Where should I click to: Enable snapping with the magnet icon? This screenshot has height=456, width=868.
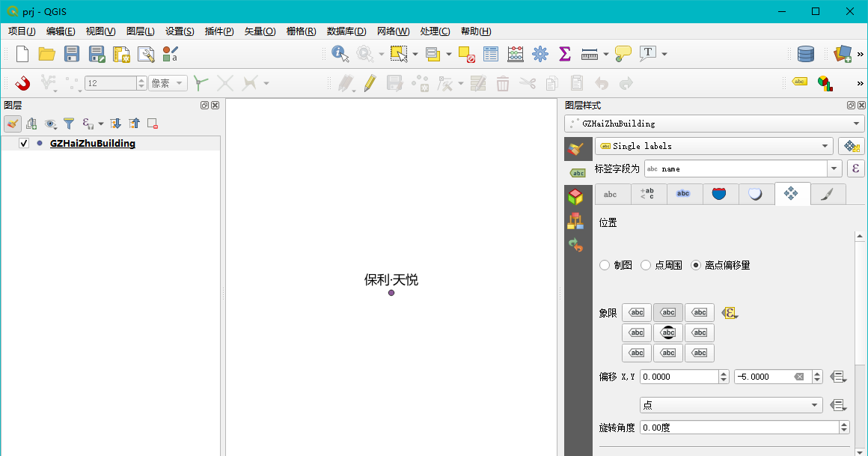[x=22, y=84]
